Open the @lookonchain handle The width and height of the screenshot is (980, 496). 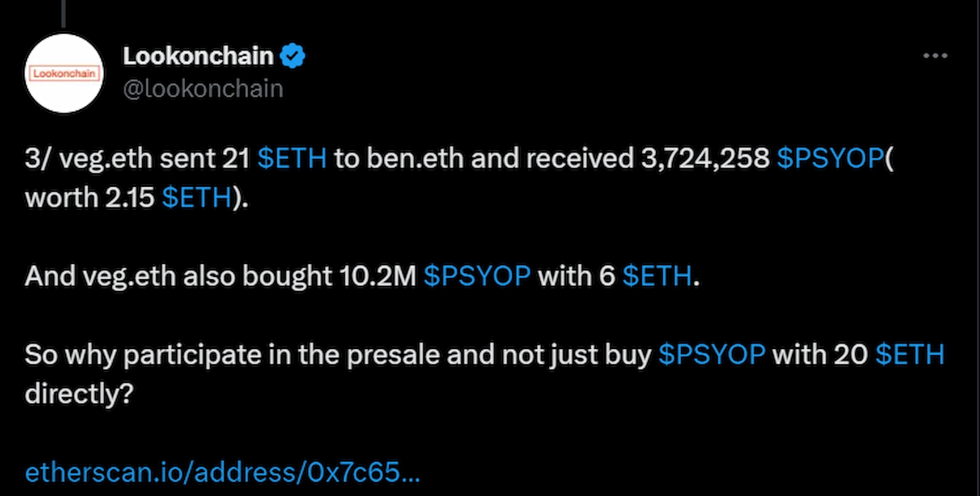(x=203, y=88)
